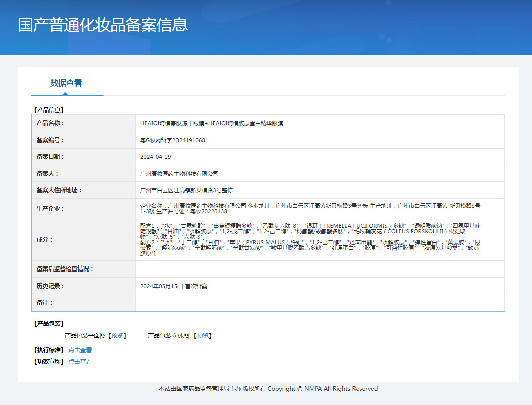The height and width of the screenshot is (405, 532).
Task: Preview the 产品包装立体图 image
Action: pyautogui.click(x=203, y=335)
